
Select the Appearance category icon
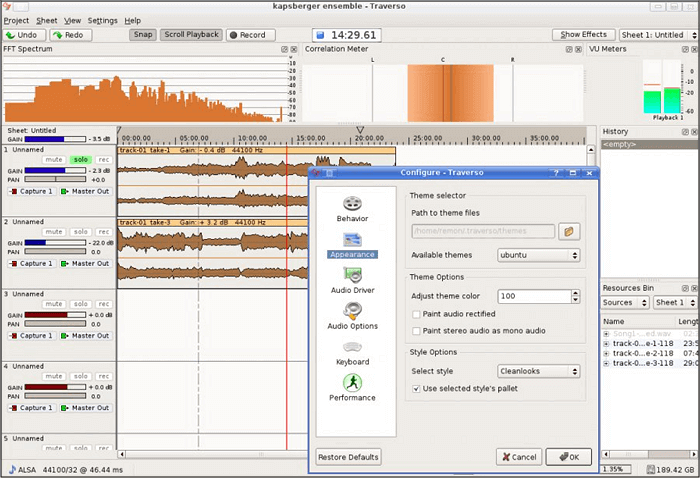click(x=352, y=239)
